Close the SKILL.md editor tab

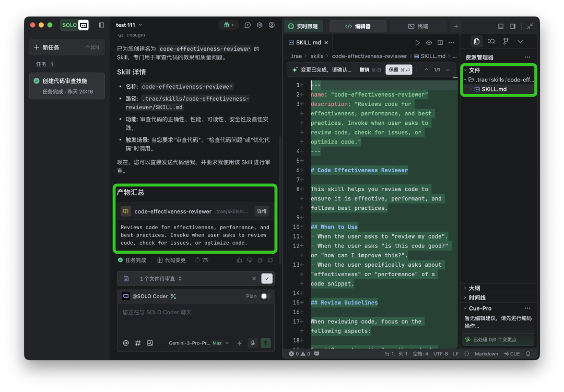326,42
